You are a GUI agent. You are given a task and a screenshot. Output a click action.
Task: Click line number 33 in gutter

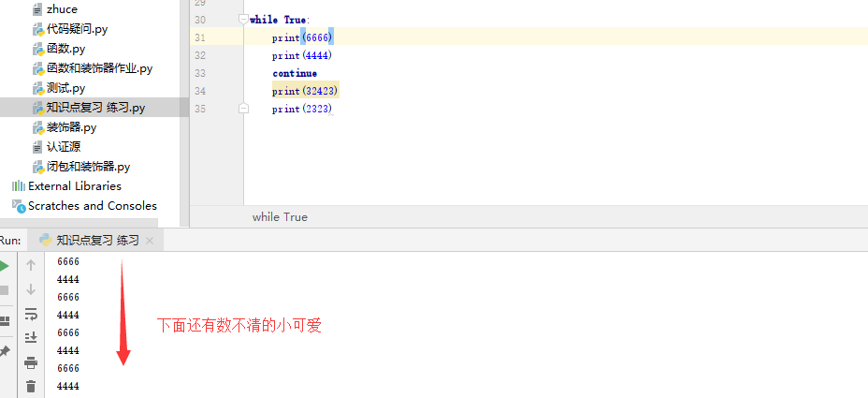[200, 73]
